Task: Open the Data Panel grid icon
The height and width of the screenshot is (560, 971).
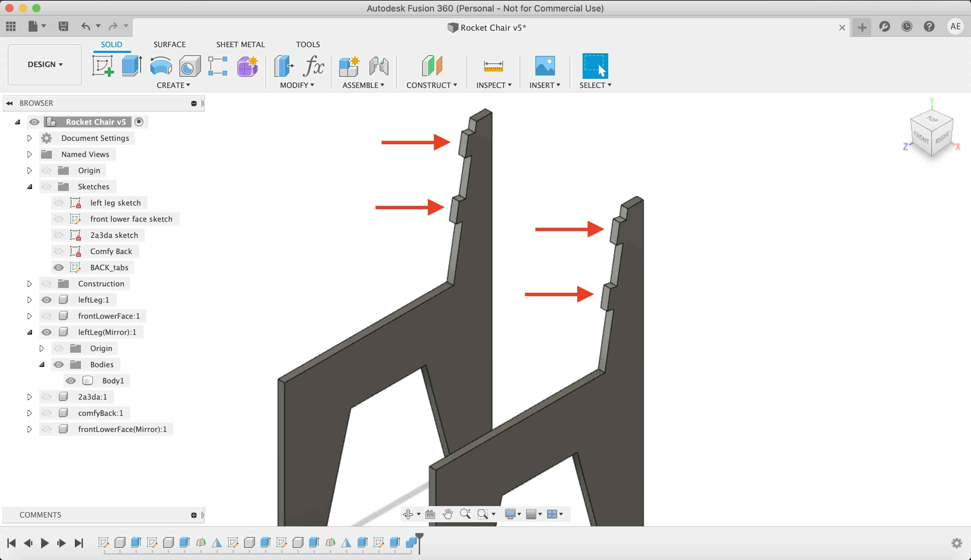Action: click(11, 26)
